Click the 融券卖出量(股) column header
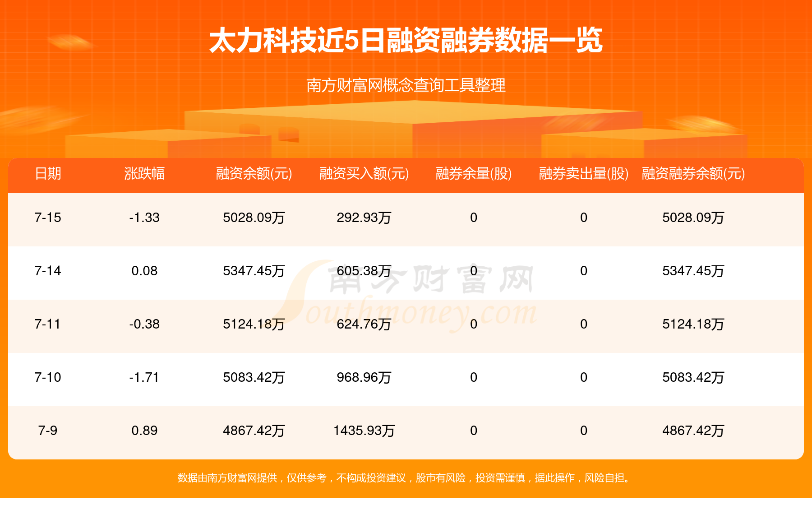 pos(584,173)
